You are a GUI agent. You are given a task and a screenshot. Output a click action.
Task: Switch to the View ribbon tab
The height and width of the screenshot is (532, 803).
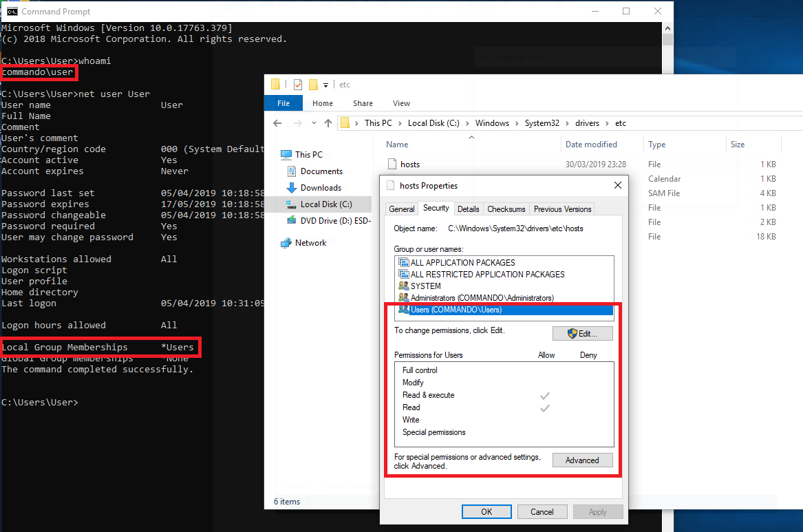[401, 103]
